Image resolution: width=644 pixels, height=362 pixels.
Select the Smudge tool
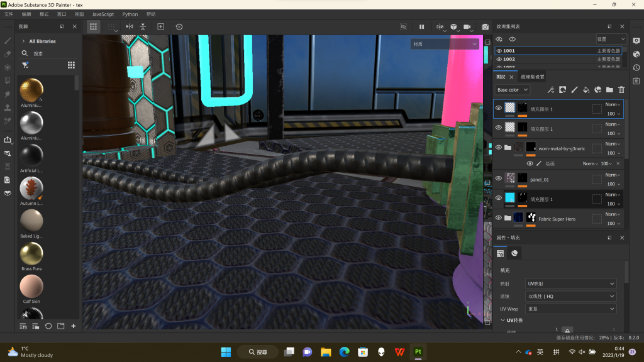(8, 94)
